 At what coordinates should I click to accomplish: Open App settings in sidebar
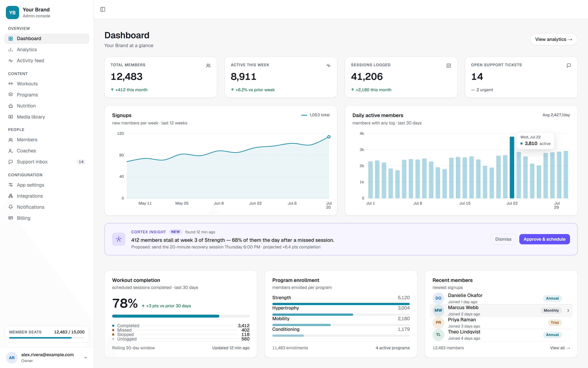[47, 185]
